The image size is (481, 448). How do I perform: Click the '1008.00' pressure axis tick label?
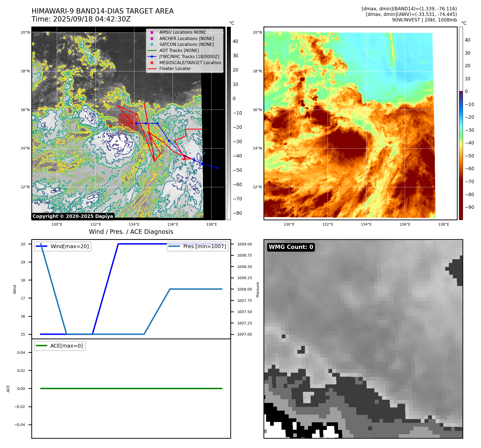click(245, 289)
